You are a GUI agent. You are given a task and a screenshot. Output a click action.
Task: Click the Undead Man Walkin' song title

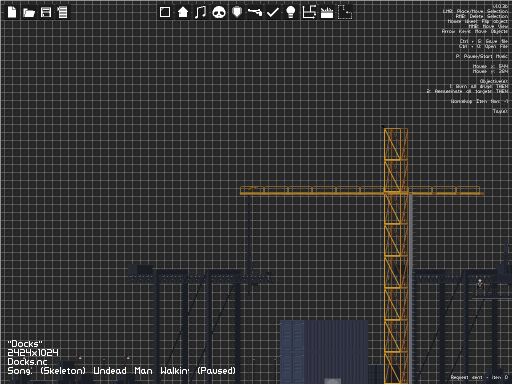pyautogui.click(x=141, y=371)
